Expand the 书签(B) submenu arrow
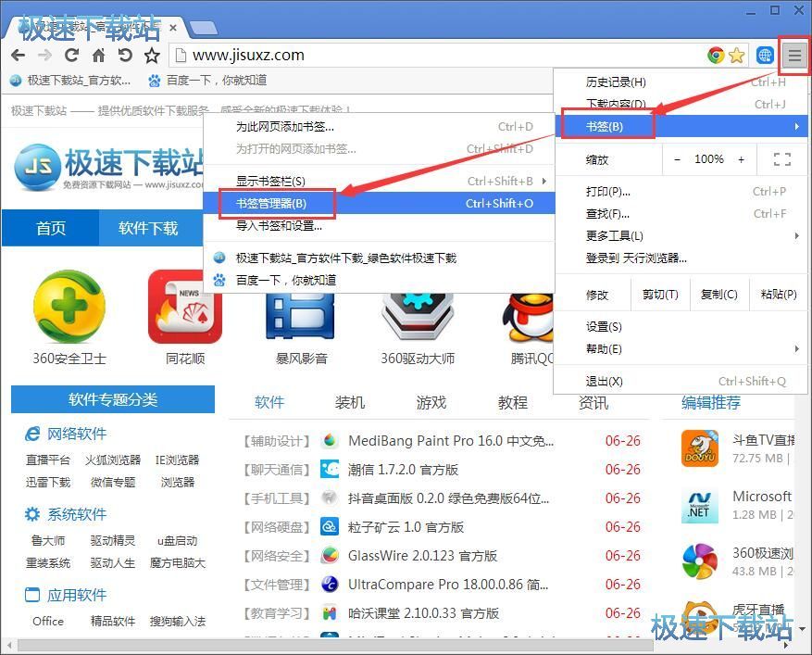This screenshot has height=655, width=812. tap(796, 126)
